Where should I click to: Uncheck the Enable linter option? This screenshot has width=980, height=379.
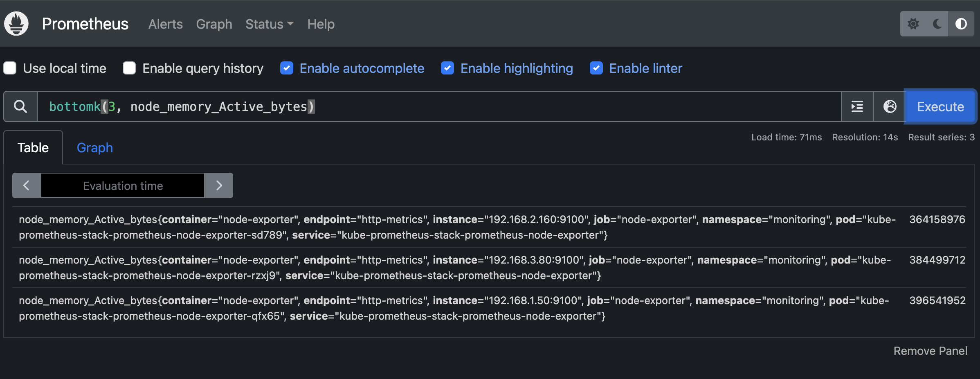[x=596, y=68]
